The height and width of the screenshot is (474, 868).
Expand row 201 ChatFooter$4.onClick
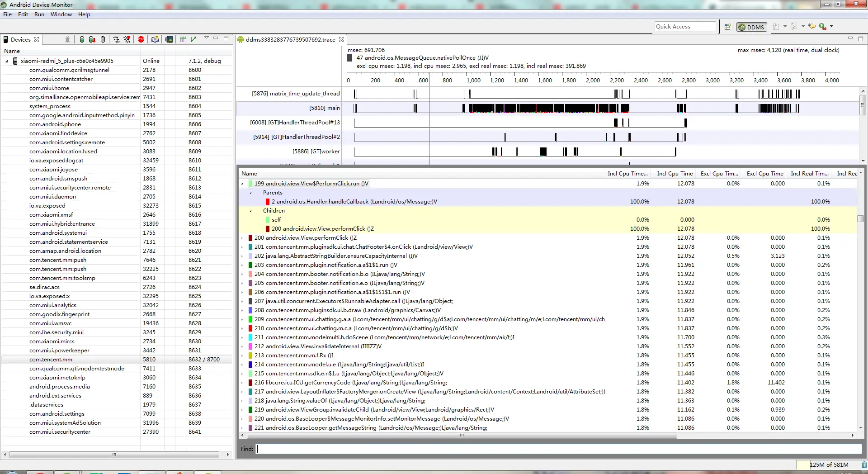point(242,247)
